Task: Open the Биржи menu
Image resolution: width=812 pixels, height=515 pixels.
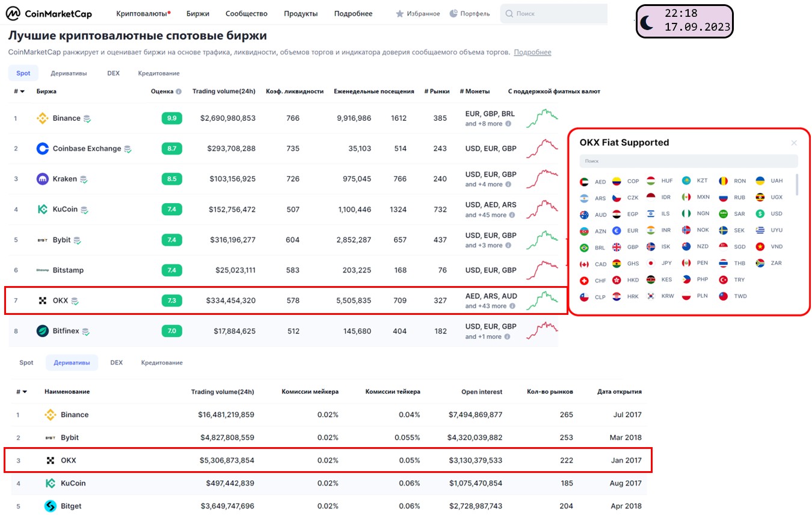Action: pyautogui.click(x=198, y=13)
